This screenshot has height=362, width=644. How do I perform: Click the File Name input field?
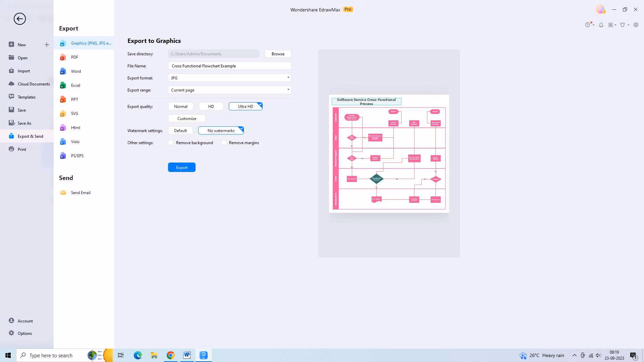tap(229, 66)
